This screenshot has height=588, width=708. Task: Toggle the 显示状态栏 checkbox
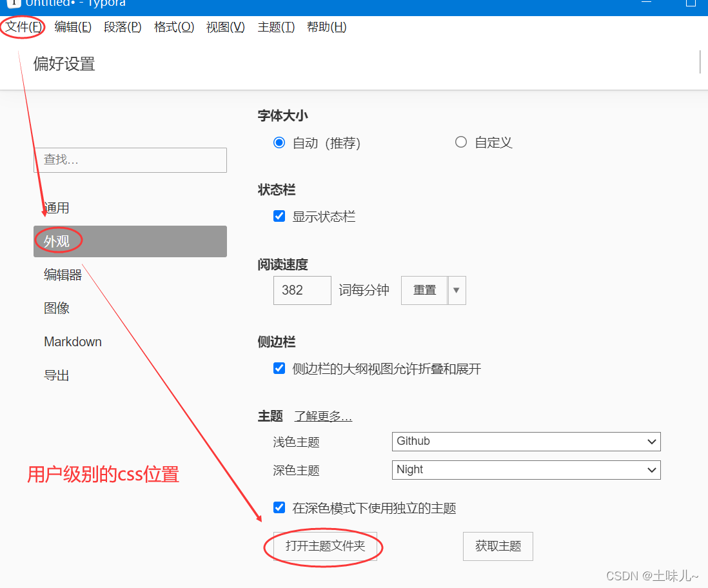click(x=279, y=216)
